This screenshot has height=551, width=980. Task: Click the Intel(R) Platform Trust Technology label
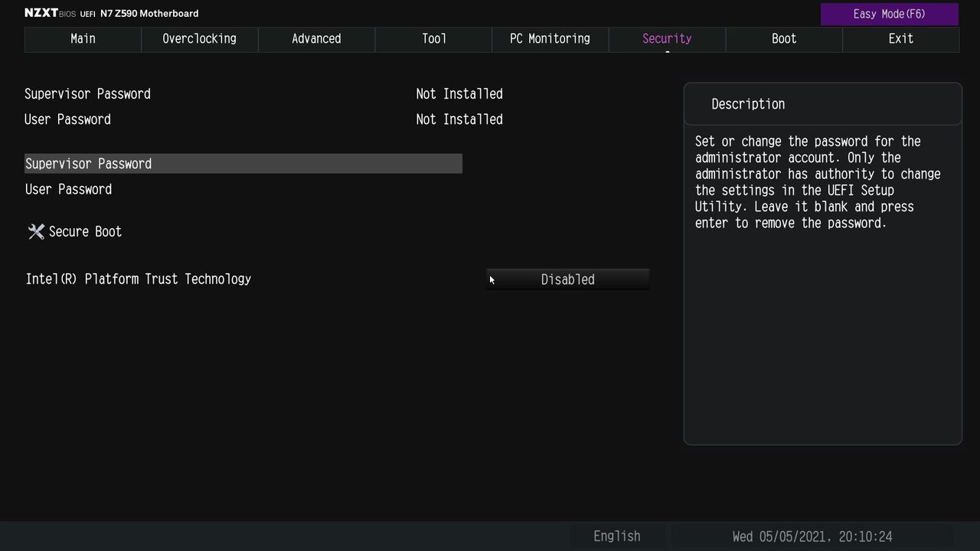coord(139,279)
